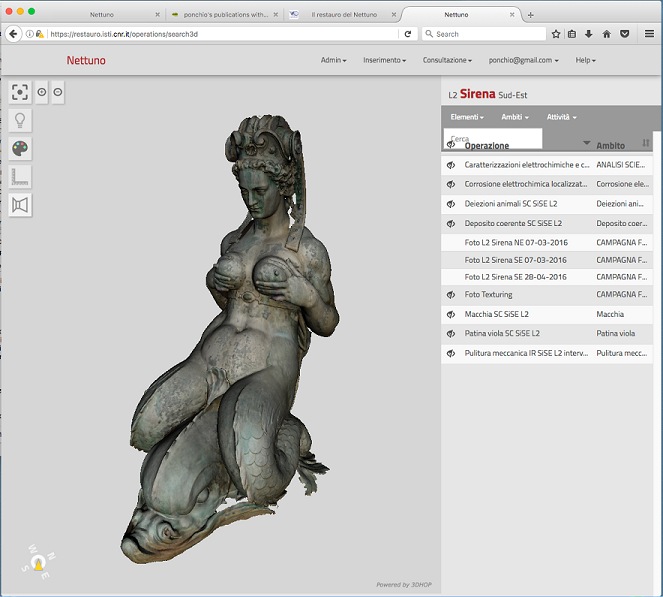The width and height of the screenshot is (663, 597).
Task: Switch to Il restauro del Nettuno tab
Action: (344, 15)
